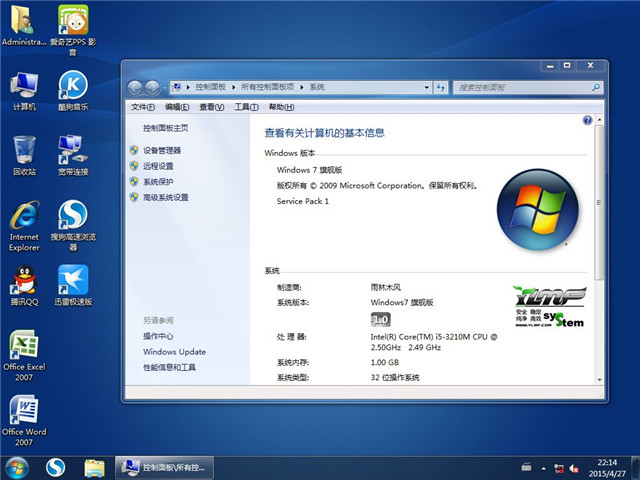Image resolution: width=640 pixels, height=480 pixels.
Task: Expand the arrow before 控制面板 in the address bar
Action: point(188,87)
